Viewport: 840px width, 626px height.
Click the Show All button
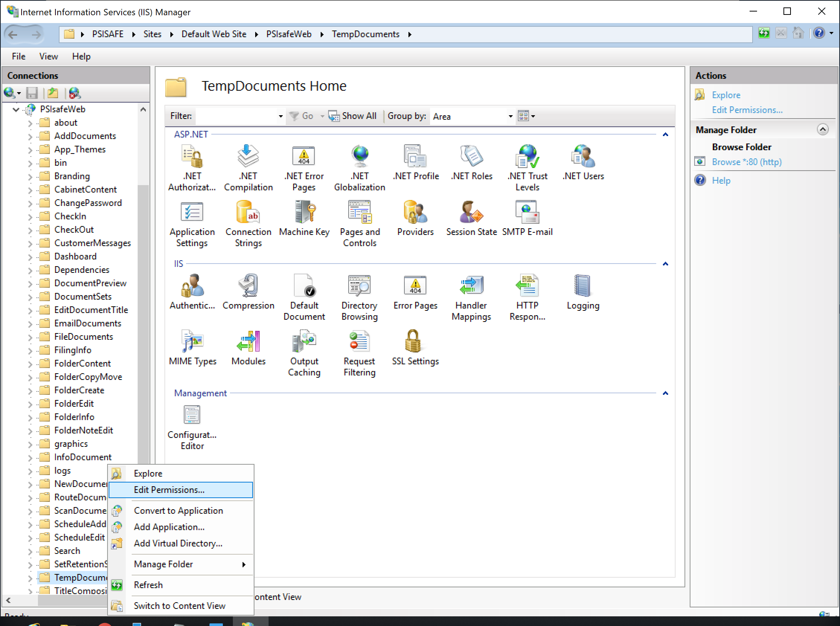(353, 116)
